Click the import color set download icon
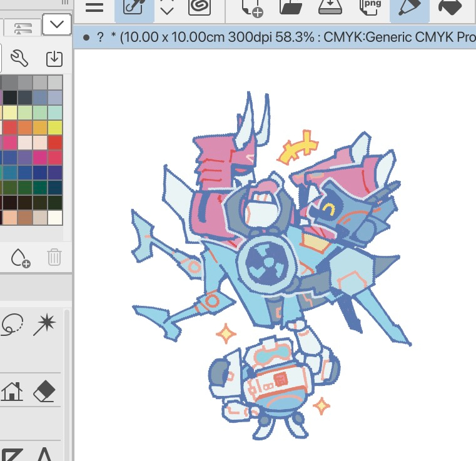The image size is (476, 461). (54, 59)
